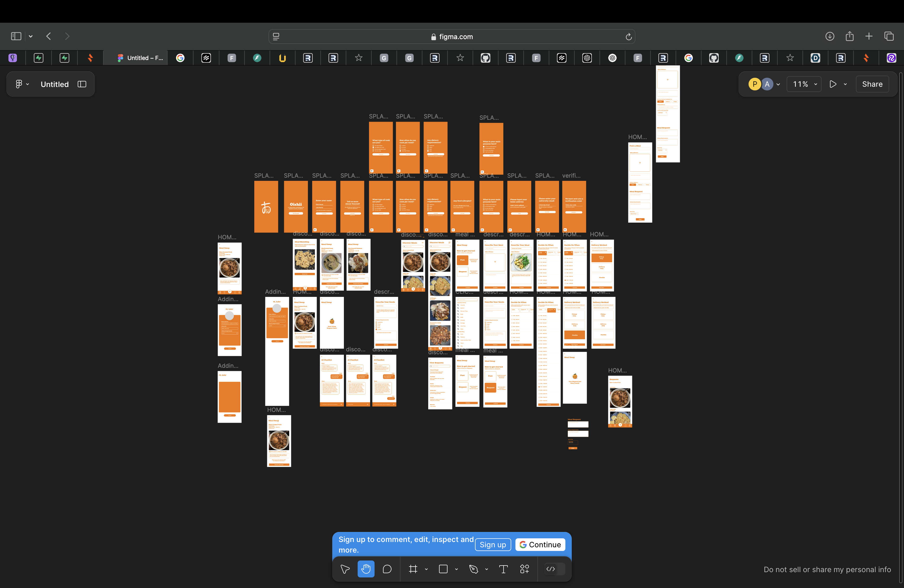Toggle Dev Mode code switch
The width and height of the screenshot is (904, 588).
click(555, 569)
